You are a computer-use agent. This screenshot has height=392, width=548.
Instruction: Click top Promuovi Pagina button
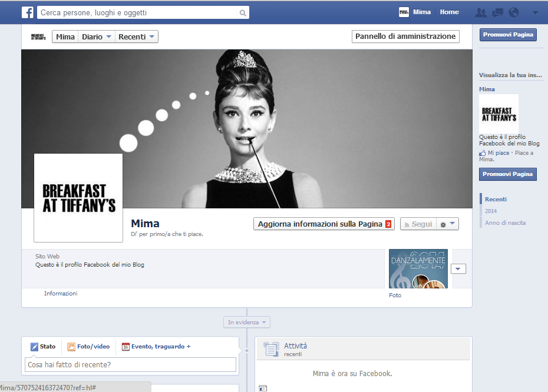(x=508, y=35)
